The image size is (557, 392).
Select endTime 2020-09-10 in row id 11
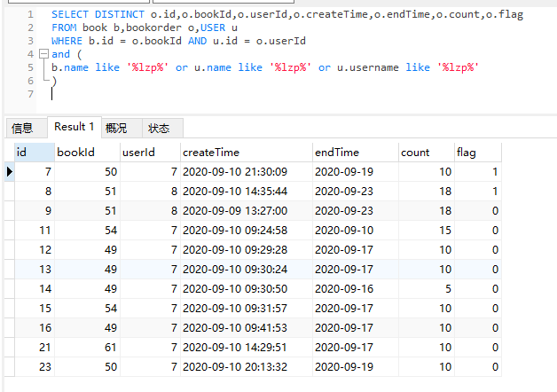[356, 231]
